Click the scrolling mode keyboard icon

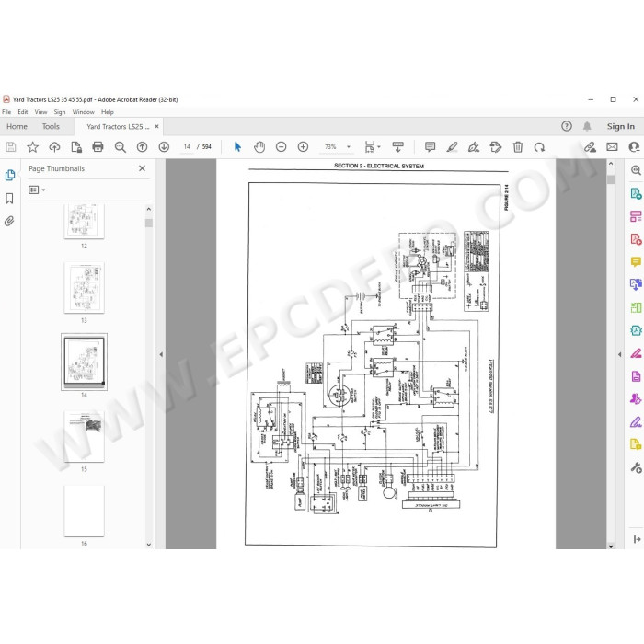click(x=397, y=146)
